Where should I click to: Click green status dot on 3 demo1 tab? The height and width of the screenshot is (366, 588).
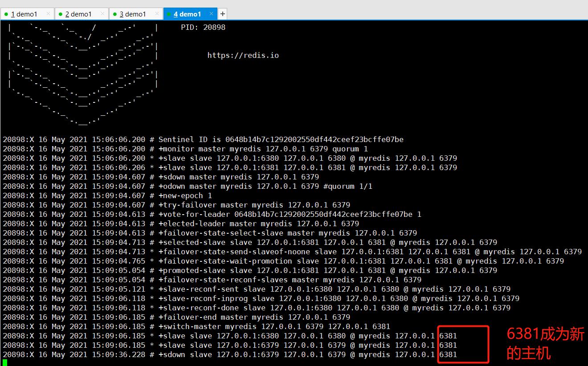(115, 14)
